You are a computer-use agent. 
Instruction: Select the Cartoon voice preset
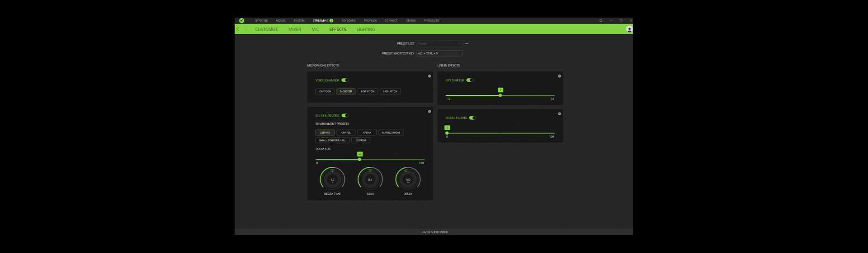tap(325, 91)
